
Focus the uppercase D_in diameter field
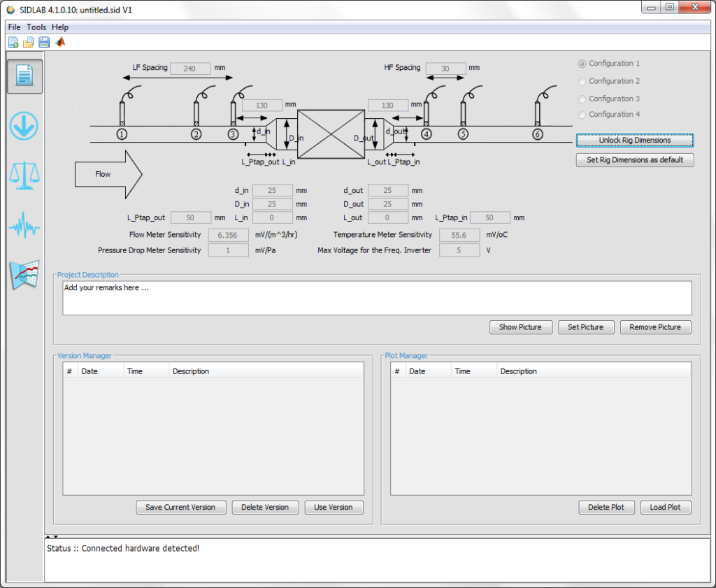pyautogui.click(x=273, y=204)
